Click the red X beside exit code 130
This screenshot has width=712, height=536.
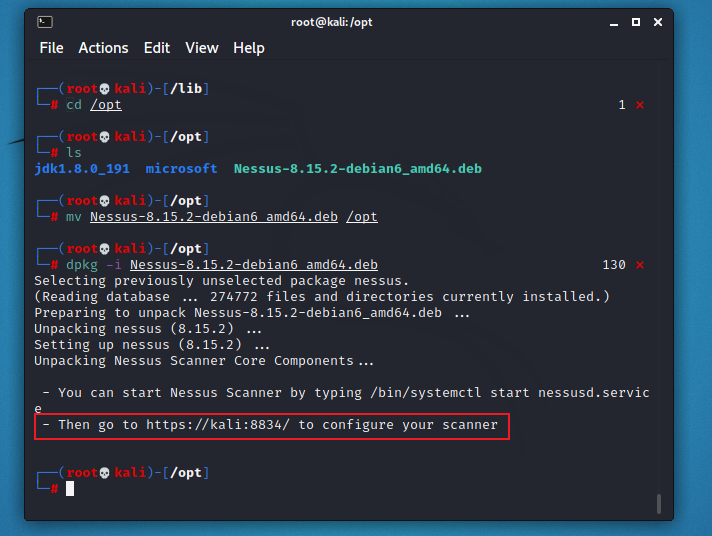[640, 265]
